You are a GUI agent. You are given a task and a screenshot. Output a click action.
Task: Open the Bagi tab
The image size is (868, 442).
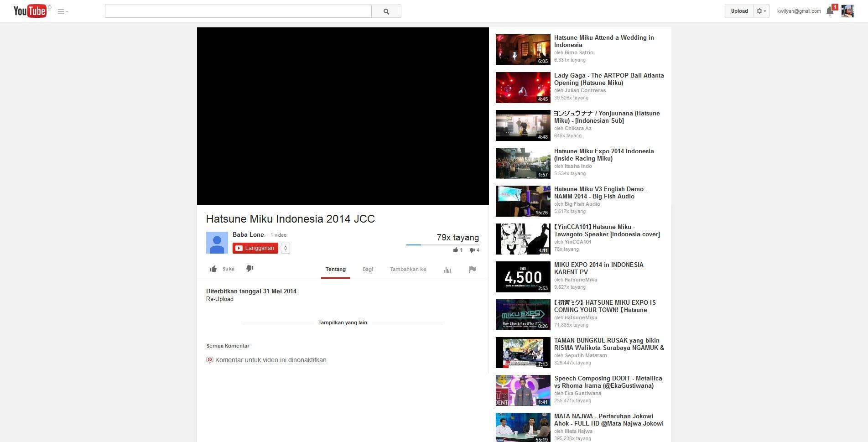click(368, 269)
